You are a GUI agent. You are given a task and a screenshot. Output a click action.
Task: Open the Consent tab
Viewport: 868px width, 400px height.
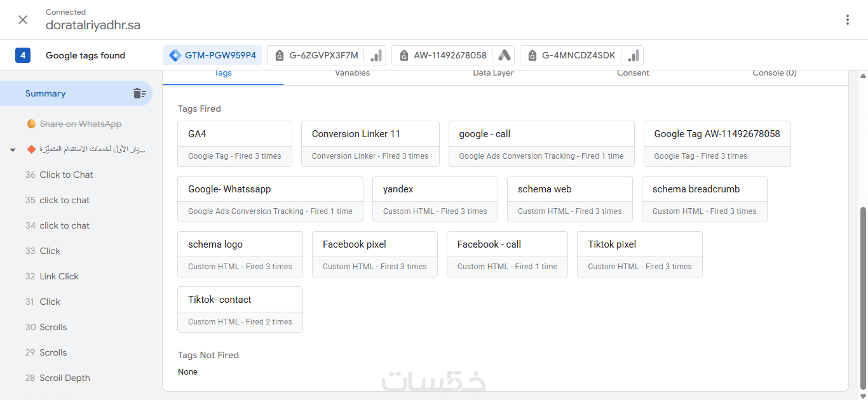633,74
